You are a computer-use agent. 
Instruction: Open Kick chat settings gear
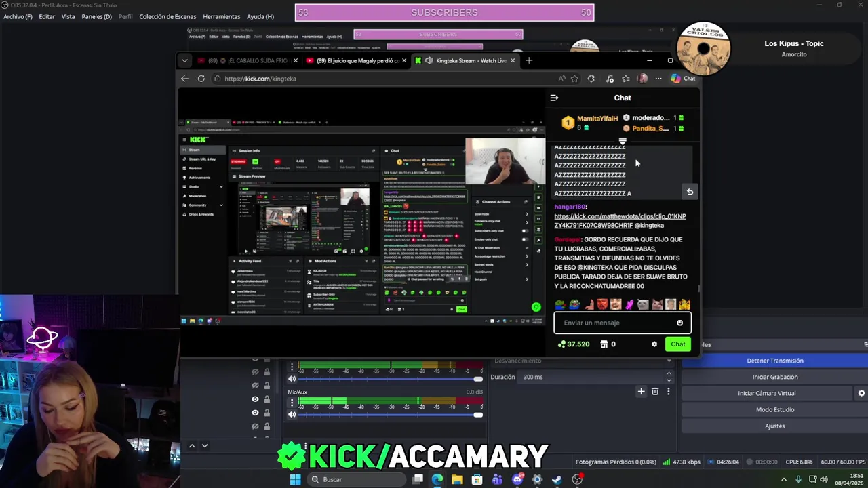pos(654,344)
